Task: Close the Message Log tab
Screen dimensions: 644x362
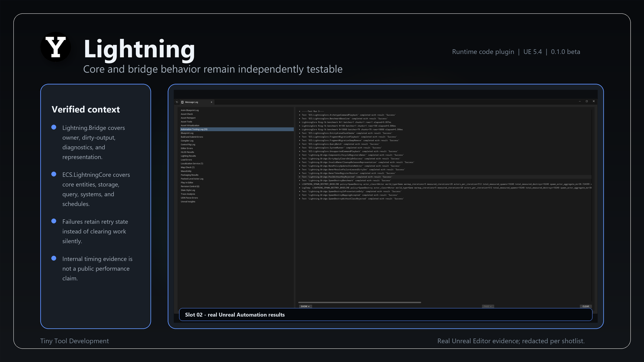Action: point(211,102)
